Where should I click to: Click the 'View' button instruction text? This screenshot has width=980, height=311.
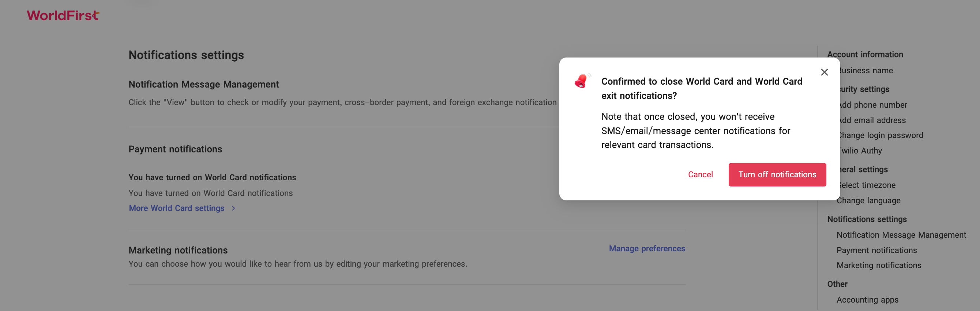pyautogui.click(x=342, y=102)
